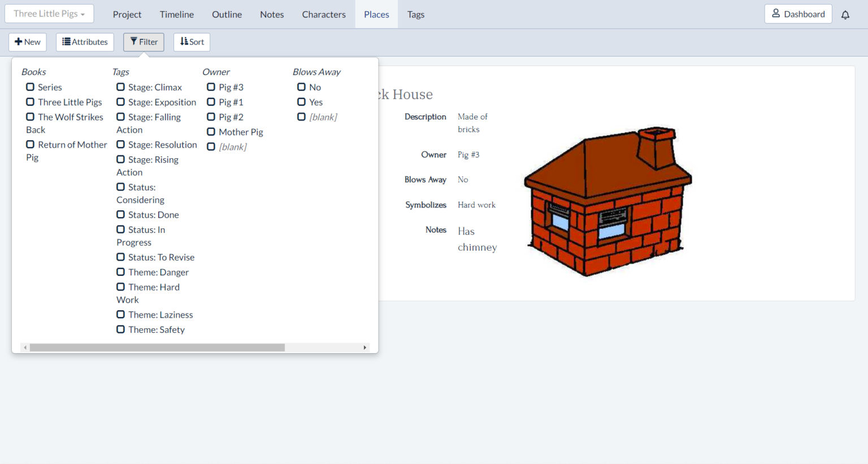
Task: Click the brick house image
Action: tap(607, 201)
